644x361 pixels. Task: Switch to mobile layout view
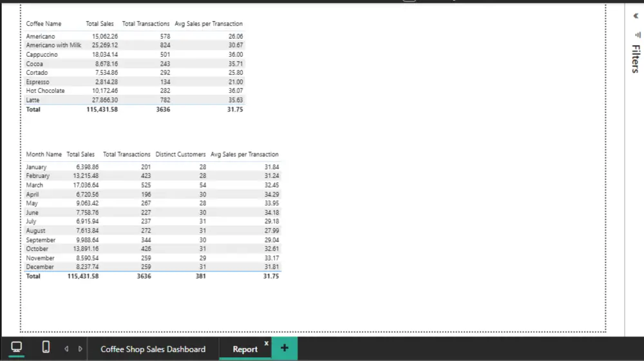[x=46, y=347]
